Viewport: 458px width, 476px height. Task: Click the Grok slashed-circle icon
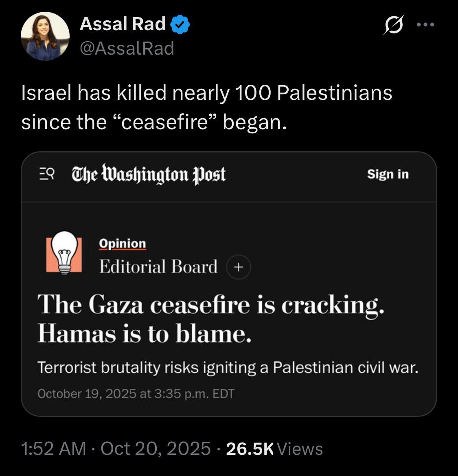(x=394, y=25)
